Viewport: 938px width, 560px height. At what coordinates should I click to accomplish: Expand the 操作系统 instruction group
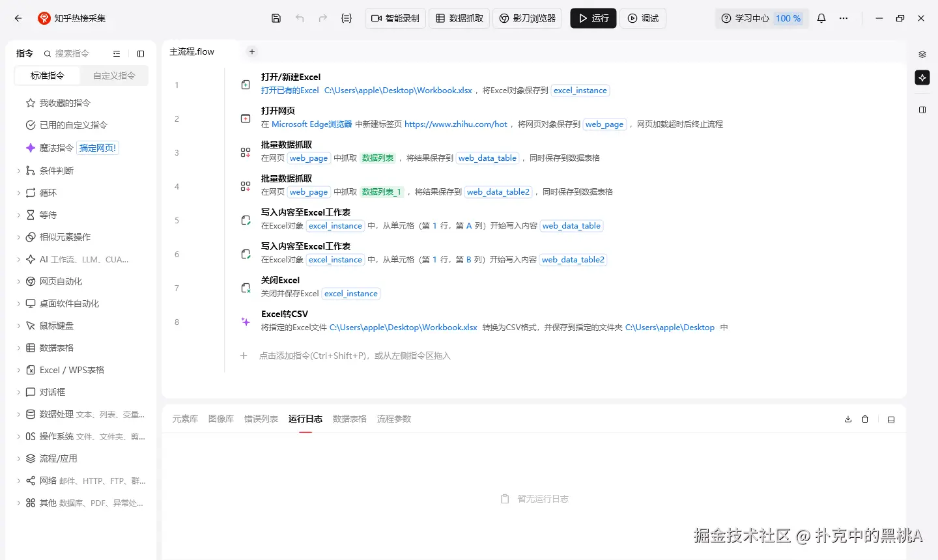pos(18,436)
